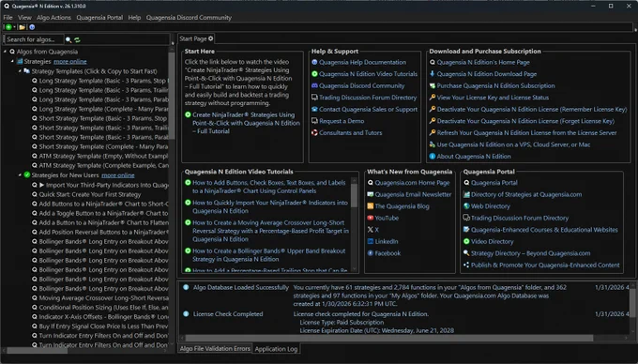Click the icon beside Use Quagensia on a VPS

tap(433, 144)
